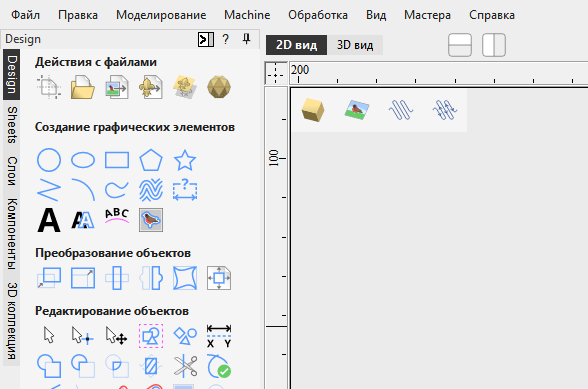Click the Import Bitmap picture icon

click(117, 87)
